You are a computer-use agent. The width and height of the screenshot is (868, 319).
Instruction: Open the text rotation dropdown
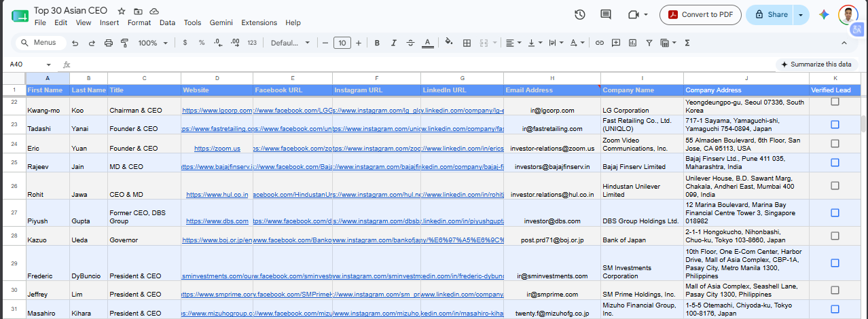tap(577, 43)
